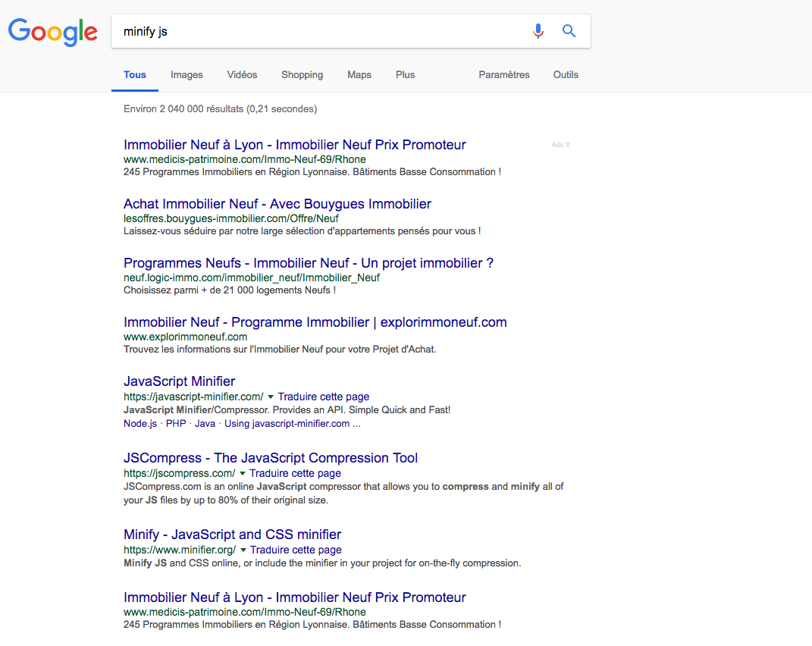This screenshot has height=646, width=812.
Task: Open the Vidéos tab
Action: point(242,74)
